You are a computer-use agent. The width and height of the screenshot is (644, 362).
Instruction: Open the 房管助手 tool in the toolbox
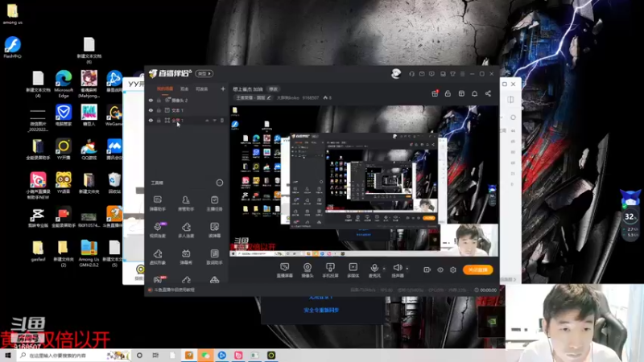click(186, 204)
